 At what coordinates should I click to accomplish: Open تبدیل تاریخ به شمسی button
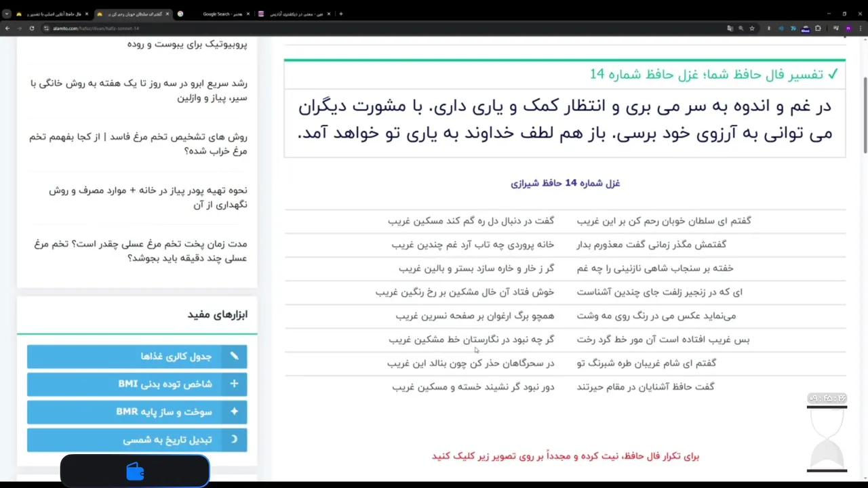click(x=137, y=440)
